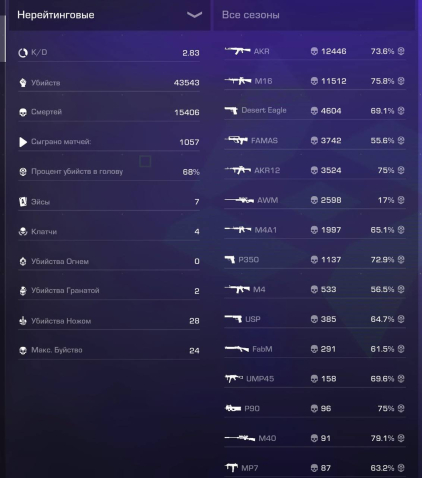422x478 pixels.
Task: Click the Desert Eagle pistol icon
Action: click(231, 110)
